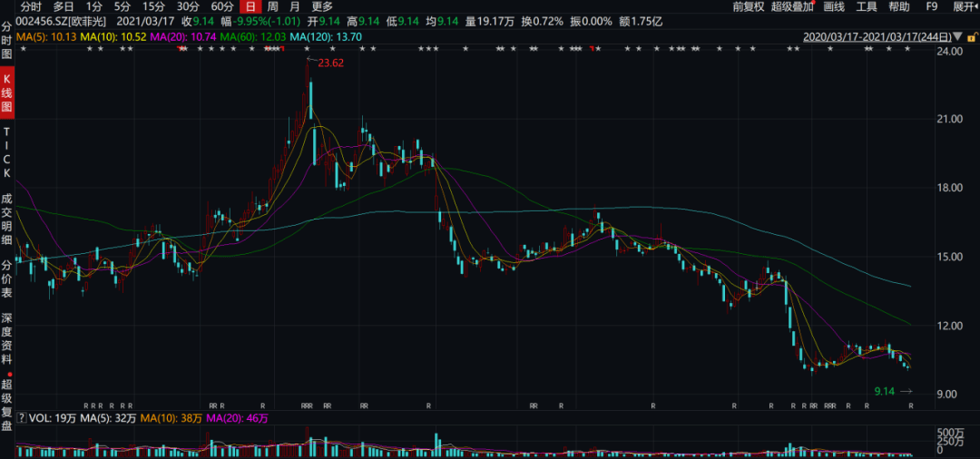Screen dimensions: 980x459
Task: Open the 帮助 menu
Action: click(x=898, y=6)
